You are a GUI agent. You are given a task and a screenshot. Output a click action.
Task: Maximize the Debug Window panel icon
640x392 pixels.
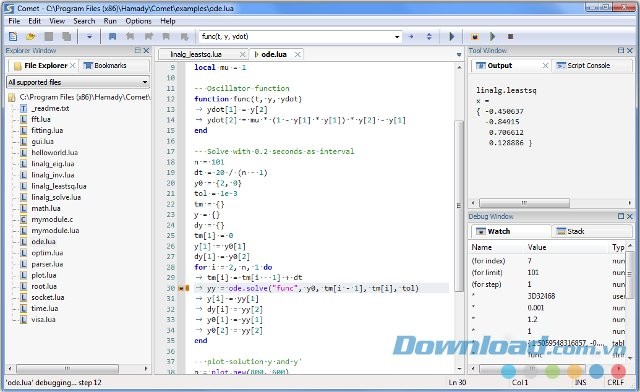pos(621,216)
